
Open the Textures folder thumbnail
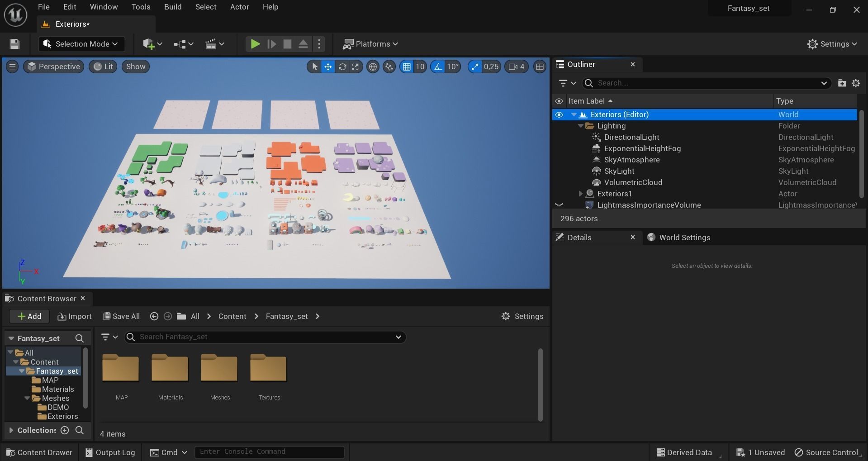pos(269,368)
